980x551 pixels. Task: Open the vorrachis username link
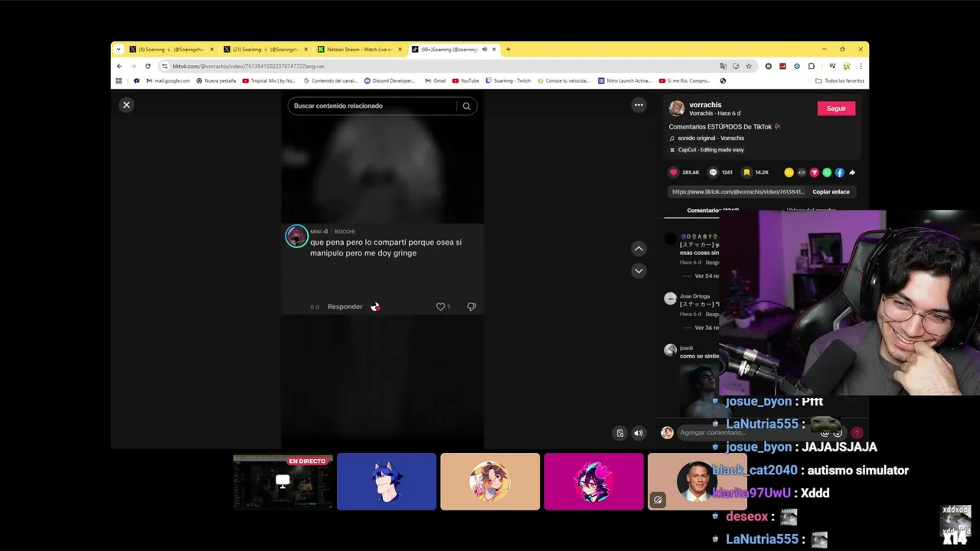tap(705, 105)
